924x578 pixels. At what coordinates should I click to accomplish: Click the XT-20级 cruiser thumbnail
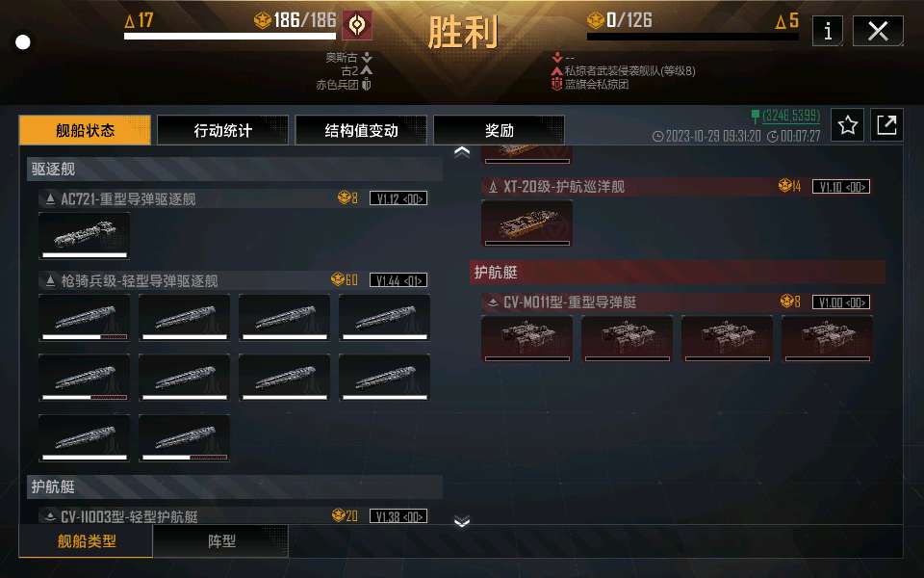[x=526, y=223]
